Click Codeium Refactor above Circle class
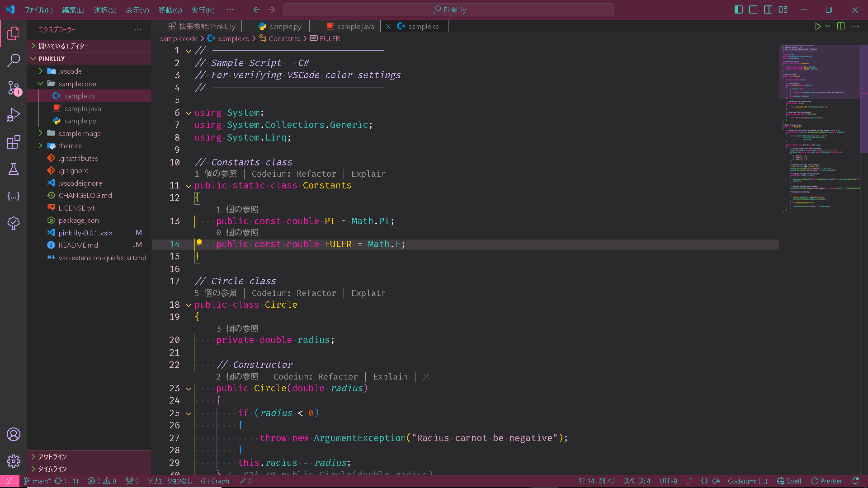 294,293
